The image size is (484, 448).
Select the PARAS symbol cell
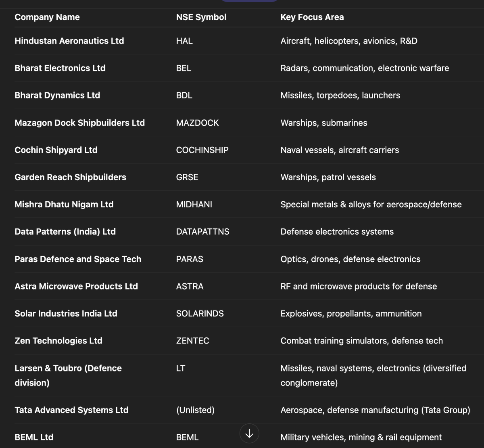pos(190,259)
